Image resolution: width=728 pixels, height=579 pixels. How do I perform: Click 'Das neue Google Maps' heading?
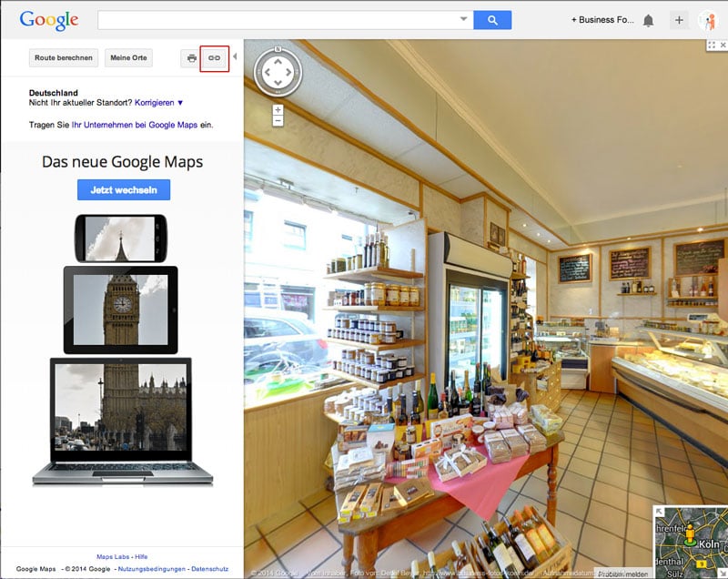coord(123,162)
